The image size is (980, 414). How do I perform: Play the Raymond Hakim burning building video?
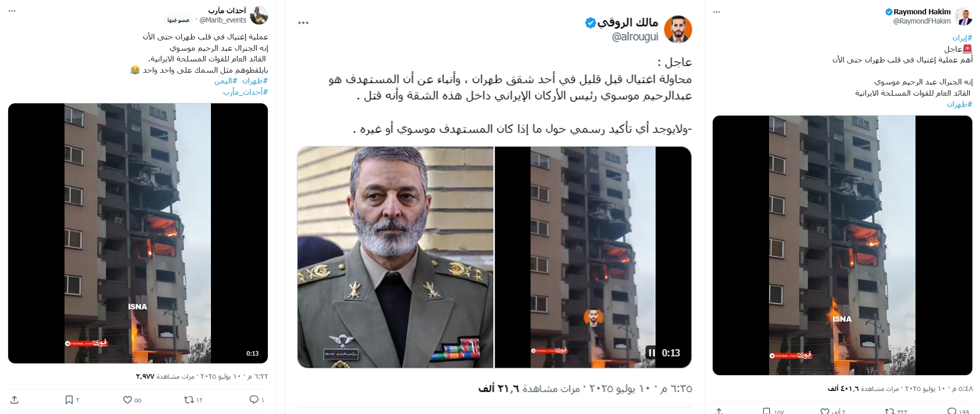842,245
